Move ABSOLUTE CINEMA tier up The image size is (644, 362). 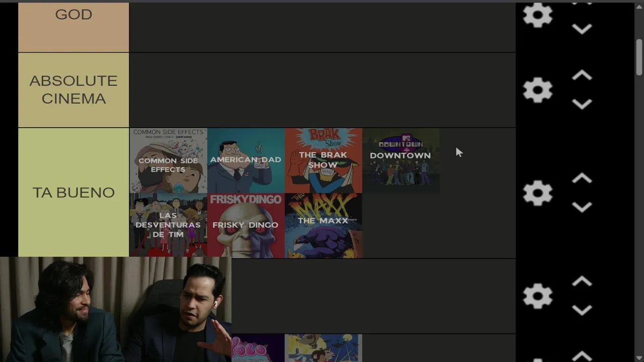click(x=582, y=75)
